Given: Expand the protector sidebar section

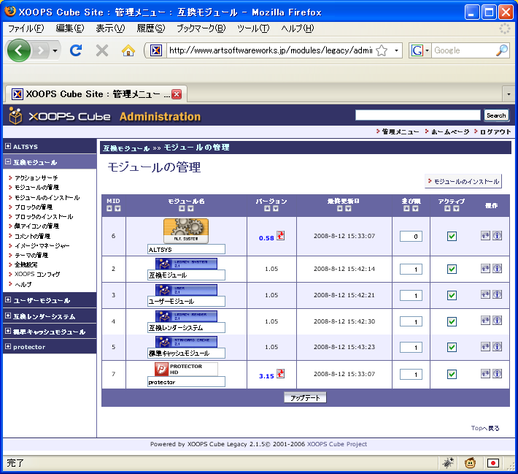Looking at the screenshot, I should pyautogui.click(x=8, y=347).
